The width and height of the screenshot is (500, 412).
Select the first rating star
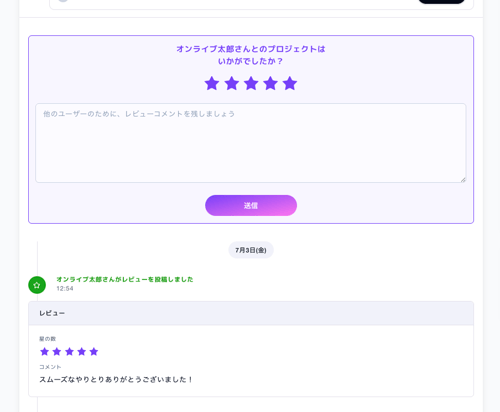212,83
